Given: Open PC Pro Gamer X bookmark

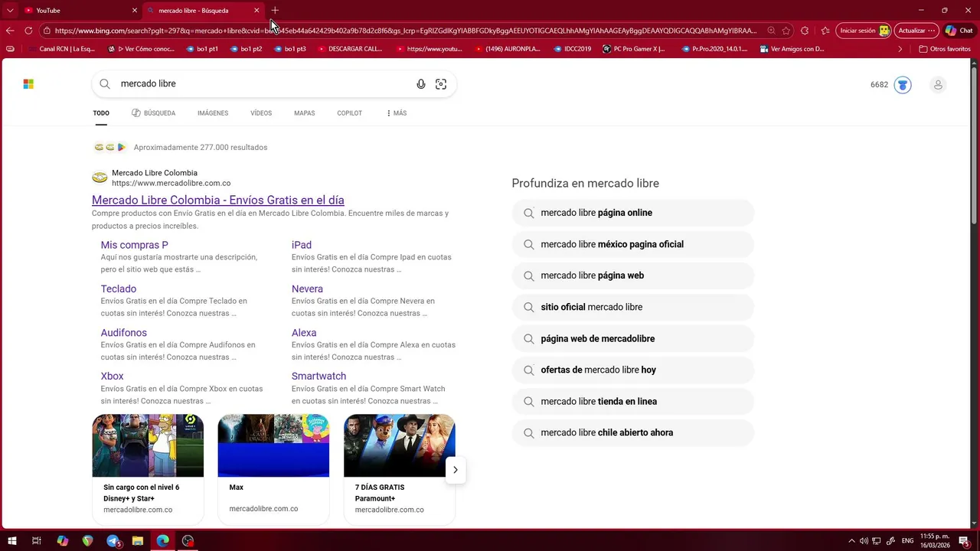Looking at the screenshot, I should coord(633,49).
